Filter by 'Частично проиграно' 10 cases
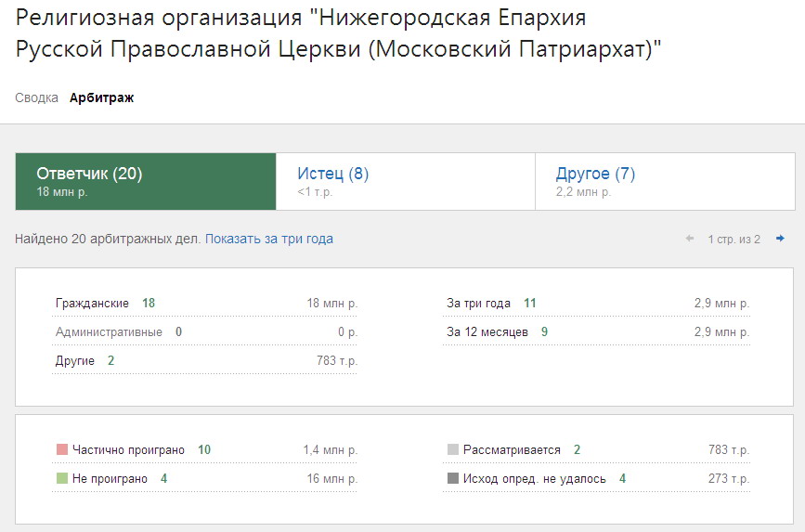Screen dimensions: 805x532 [x=204, y=450]
